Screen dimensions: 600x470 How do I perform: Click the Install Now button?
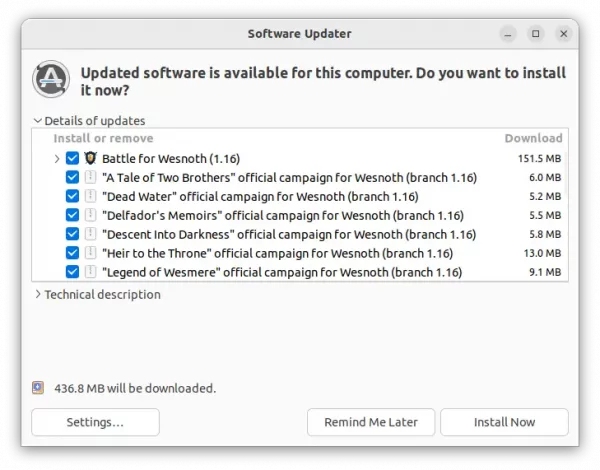point(504,422)
